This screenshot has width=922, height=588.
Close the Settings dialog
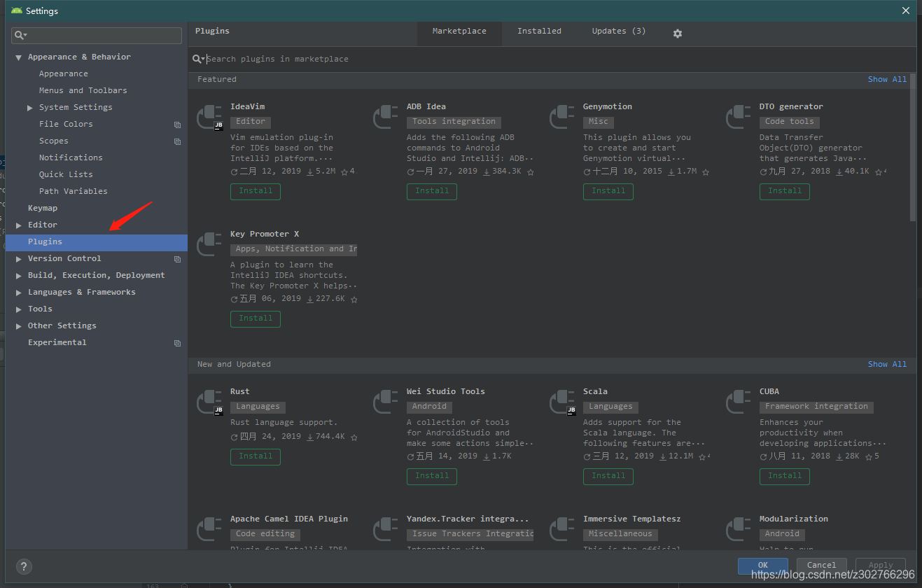(905, 10)
